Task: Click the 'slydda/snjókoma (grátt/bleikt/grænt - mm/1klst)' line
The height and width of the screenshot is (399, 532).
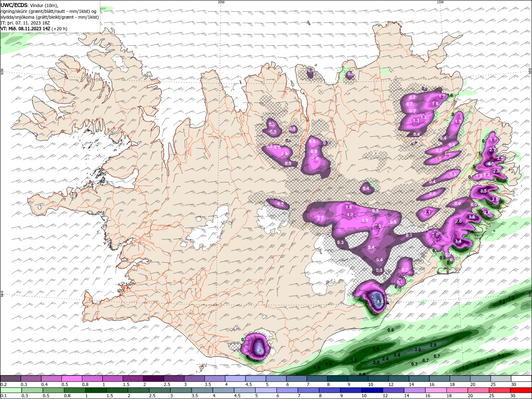Action: click(50, 17)
